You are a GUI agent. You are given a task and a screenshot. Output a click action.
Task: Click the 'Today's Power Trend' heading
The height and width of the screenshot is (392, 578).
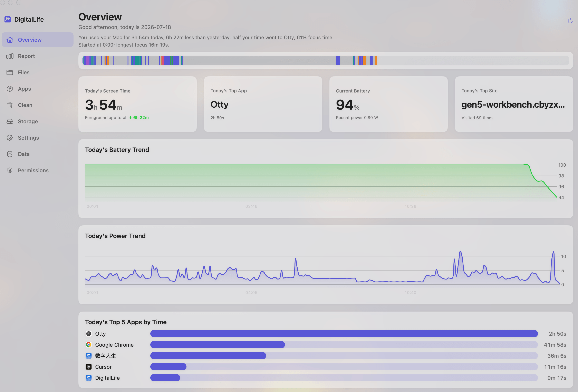115,236
